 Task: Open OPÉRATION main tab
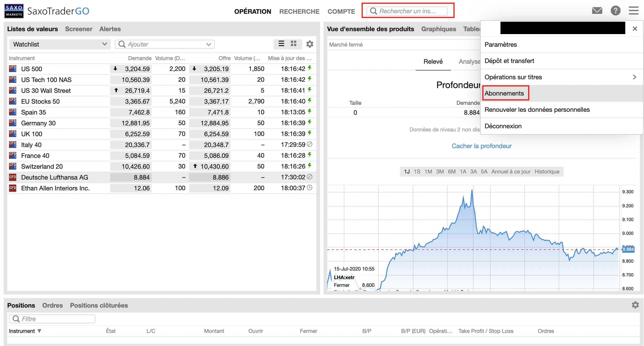click(x=253, y=11)
